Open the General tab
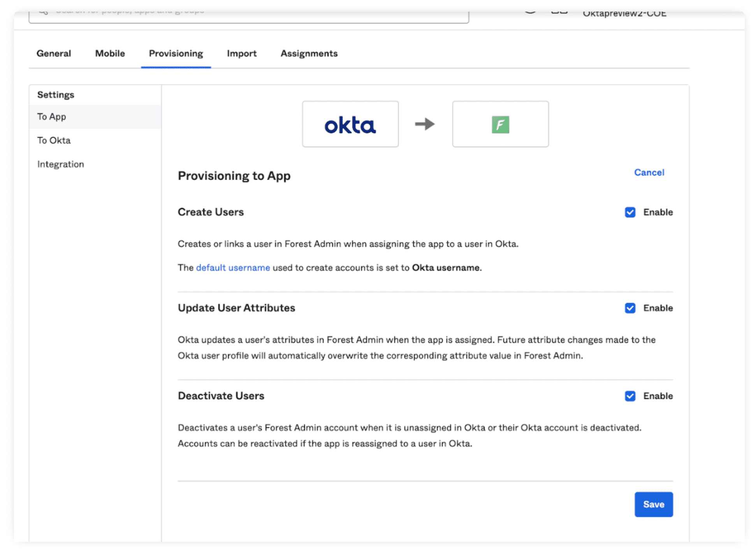Viewport: 756px width, 557px height. [54, 53]
